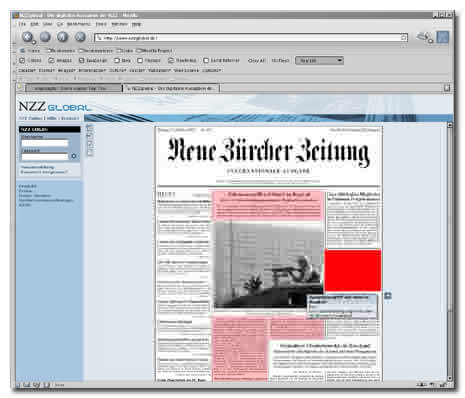Follow the NZZ Online link
The width and height of the screenshot is (465, 398).
tap(30, 118)
